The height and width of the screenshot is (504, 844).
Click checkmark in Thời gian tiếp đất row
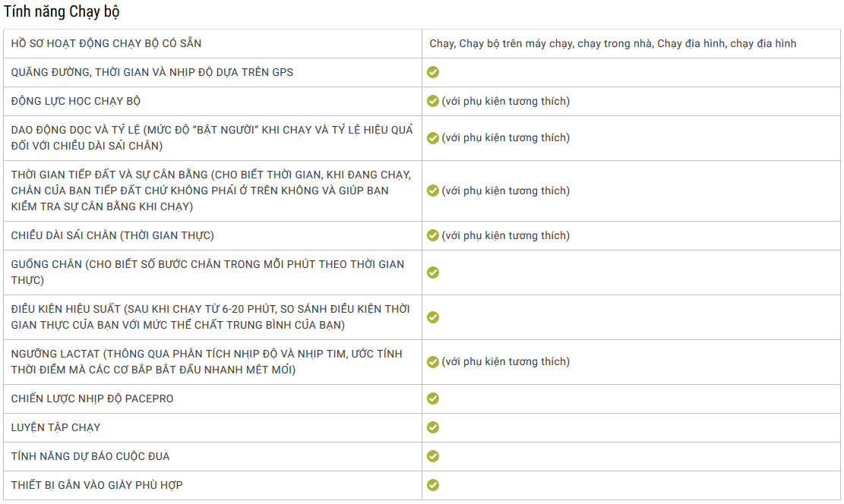click(x=433, y=191)
